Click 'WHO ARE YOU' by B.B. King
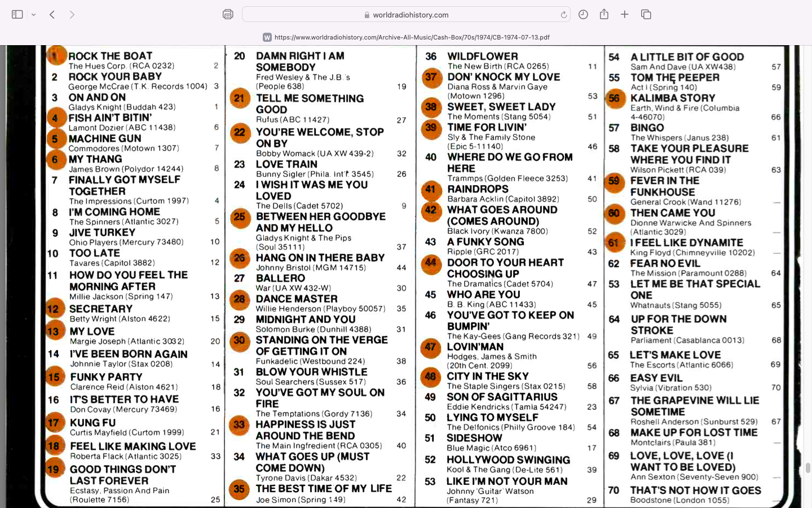Screen dimensions: 812x508 484,295
